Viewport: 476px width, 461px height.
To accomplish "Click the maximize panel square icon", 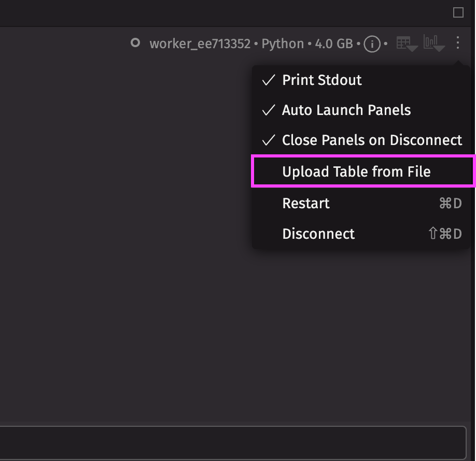I will coord(458,13).
